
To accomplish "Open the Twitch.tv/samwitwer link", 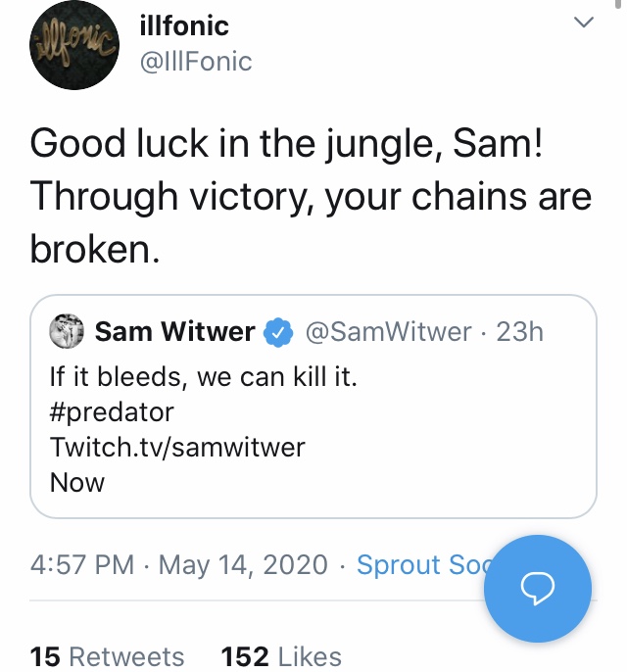I will [x=177, y=447].
